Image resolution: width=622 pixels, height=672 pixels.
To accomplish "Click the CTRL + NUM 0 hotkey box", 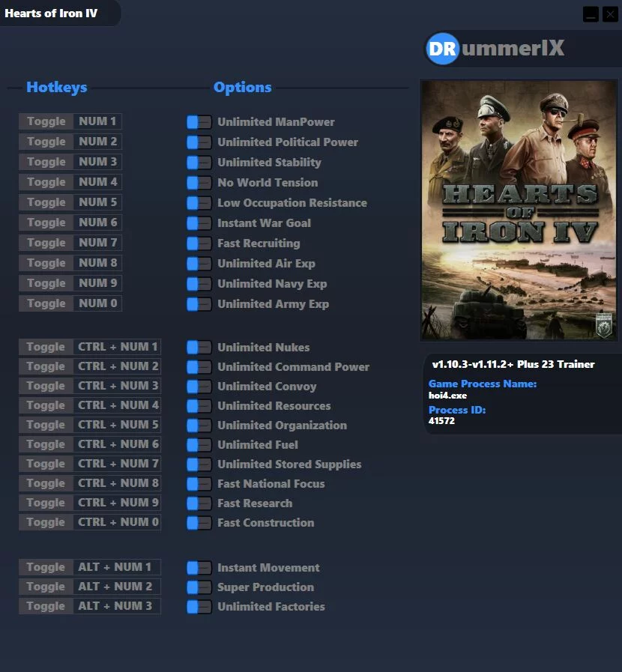I will 118,522.
